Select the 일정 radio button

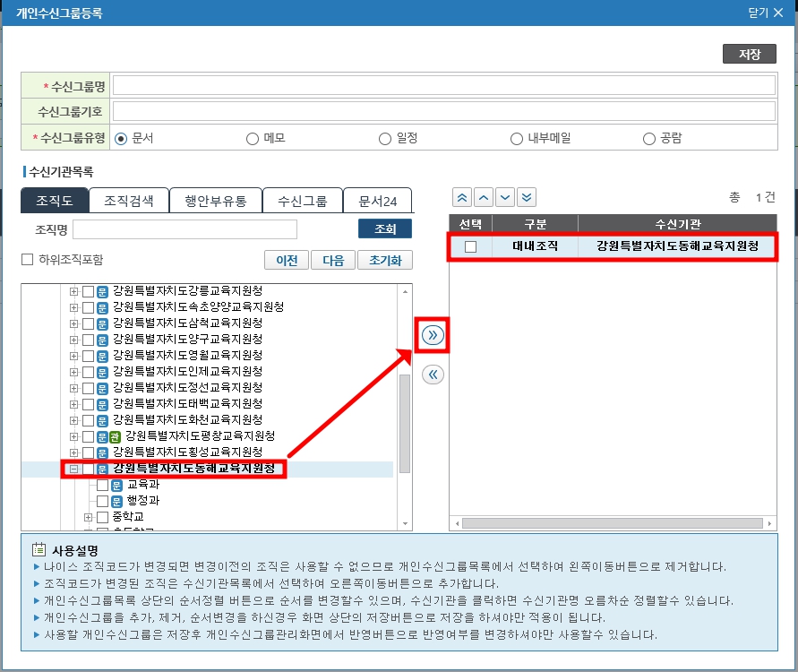point(385,139)
